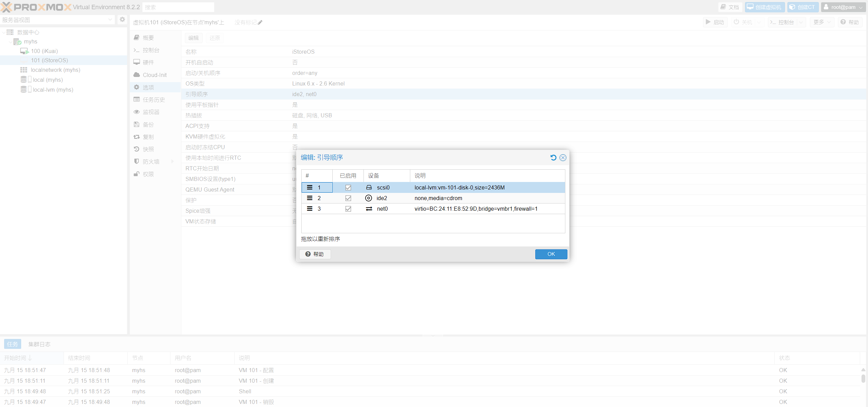
Task: Click the ide2 CD-ROM icon
Action: pyautogui.click(x=369, y=198)
